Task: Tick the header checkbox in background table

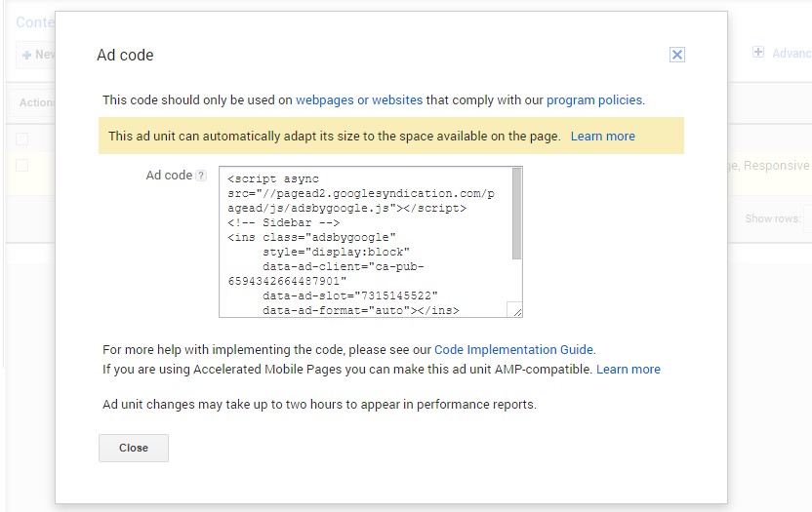Action: click(x=21, y=138)
